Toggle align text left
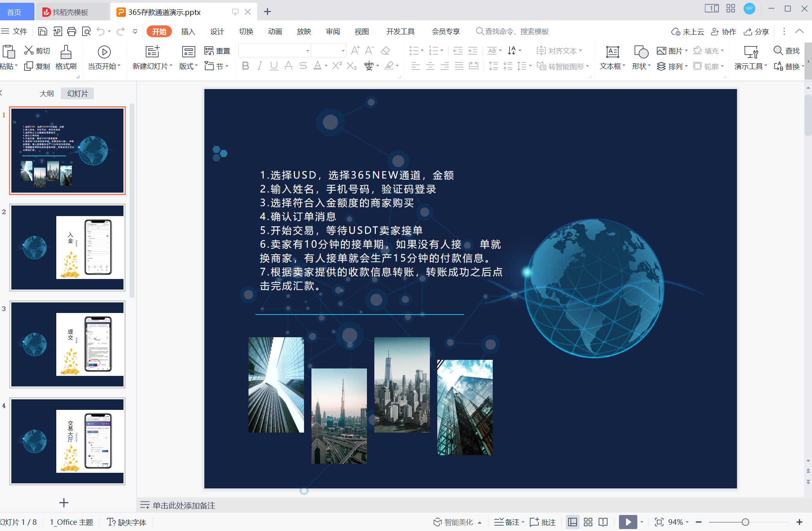The image size is (812, 531). pos(416,66)
